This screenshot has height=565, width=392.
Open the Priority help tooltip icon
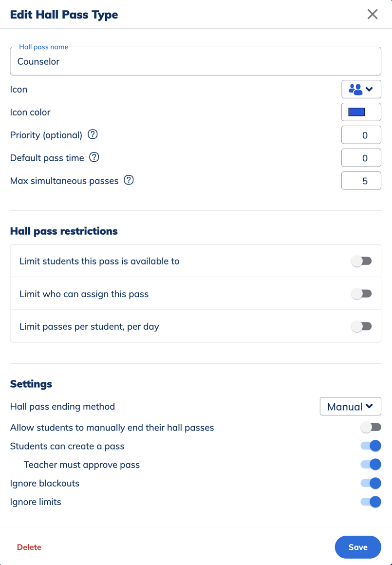(93, 134)
